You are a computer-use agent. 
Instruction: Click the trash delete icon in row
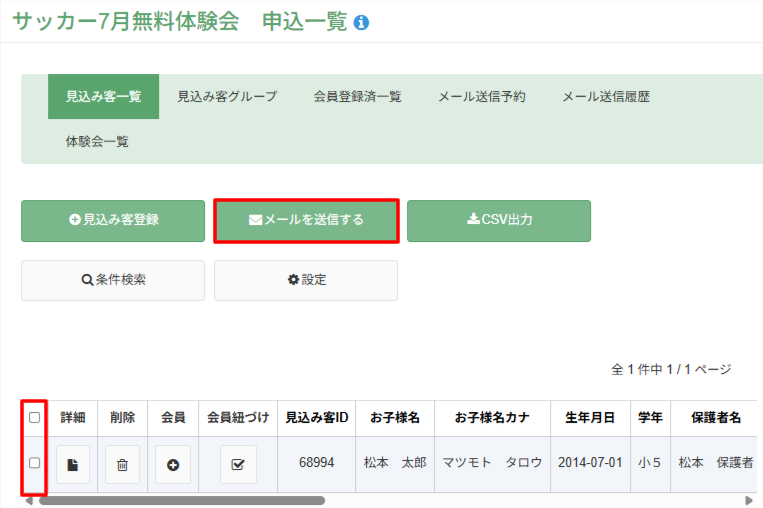click(123, 465)
